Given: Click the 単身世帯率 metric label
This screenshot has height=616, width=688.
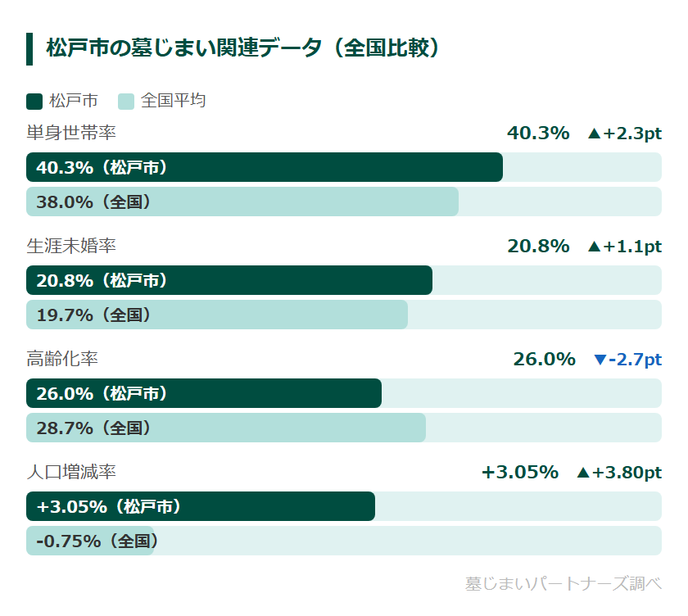Looking at the screenshot, I should [71, 133].
